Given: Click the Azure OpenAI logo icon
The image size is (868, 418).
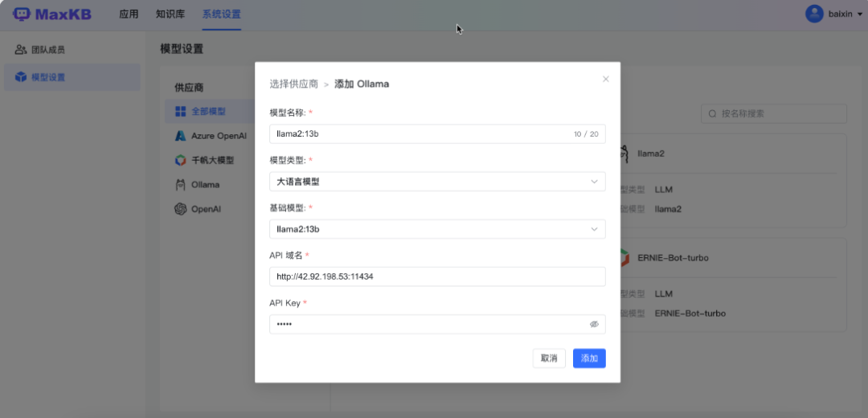Looking at the screenshot, I should [x=181, y=136].
